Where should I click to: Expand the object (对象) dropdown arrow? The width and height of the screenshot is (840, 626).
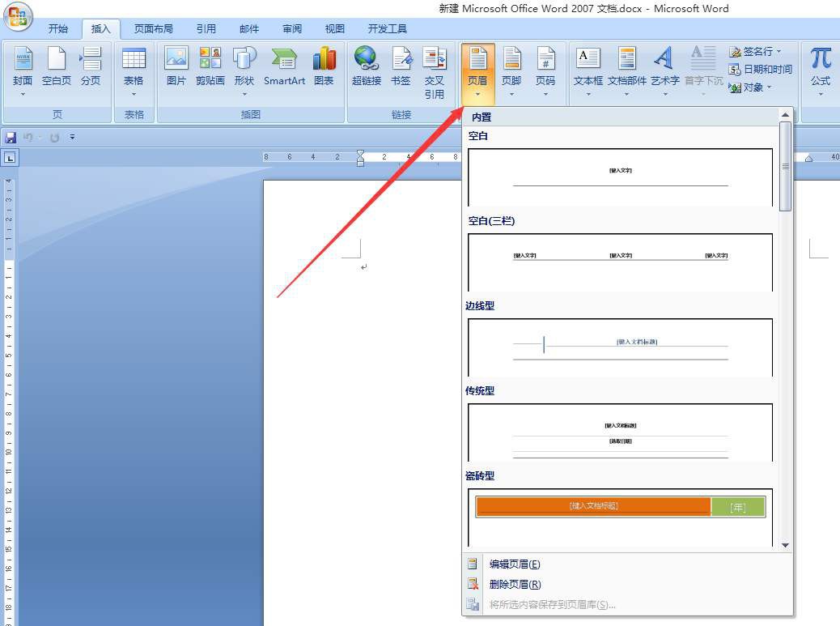[x=770, y=87]
